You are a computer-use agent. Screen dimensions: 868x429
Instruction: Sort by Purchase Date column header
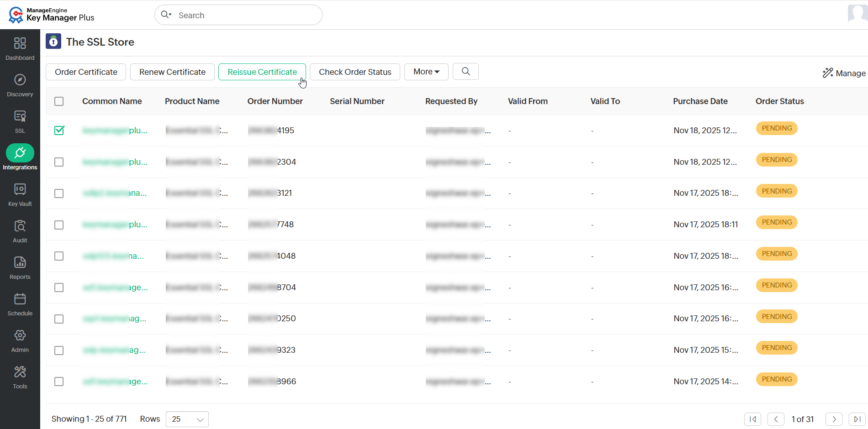(700, 101)
